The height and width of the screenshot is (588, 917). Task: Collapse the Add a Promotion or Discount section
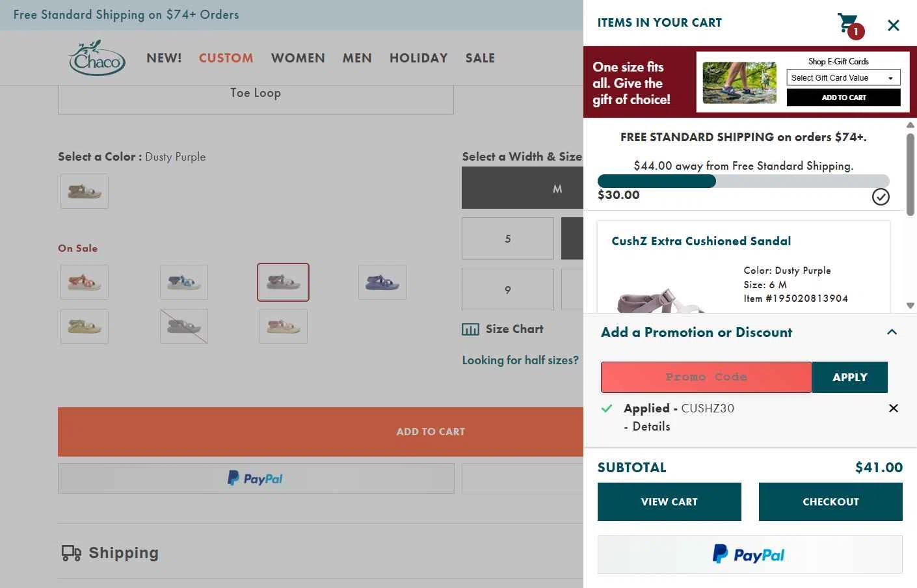coord(892,332)
